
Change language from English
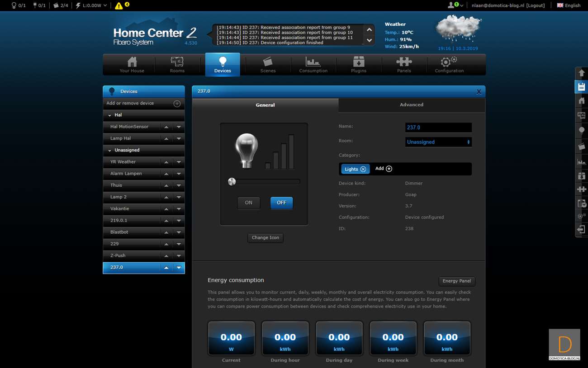(x=569, y=5)
